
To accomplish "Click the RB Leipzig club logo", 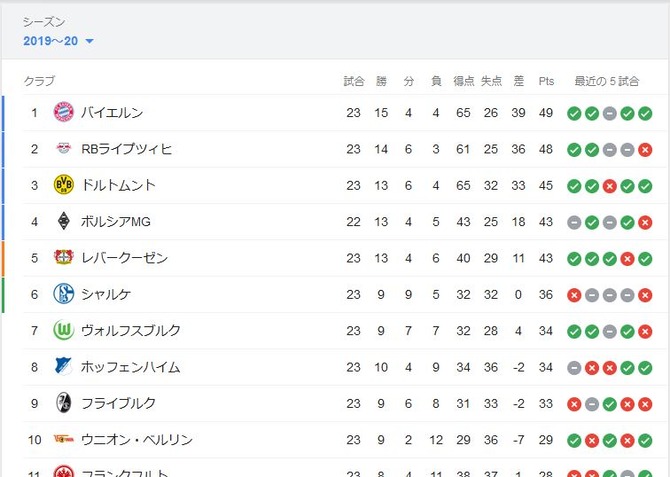I will (64, 148).
